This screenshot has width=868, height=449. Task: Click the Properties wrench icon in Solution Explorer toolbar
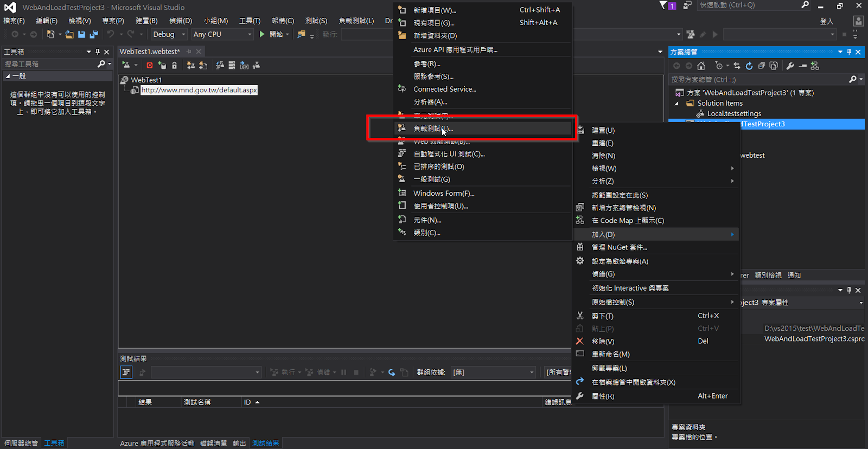point(790,66)
